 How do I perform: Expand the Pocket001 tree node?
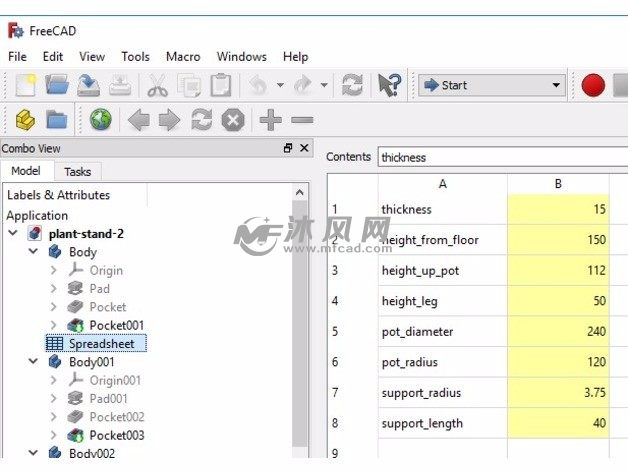[54, 325]
